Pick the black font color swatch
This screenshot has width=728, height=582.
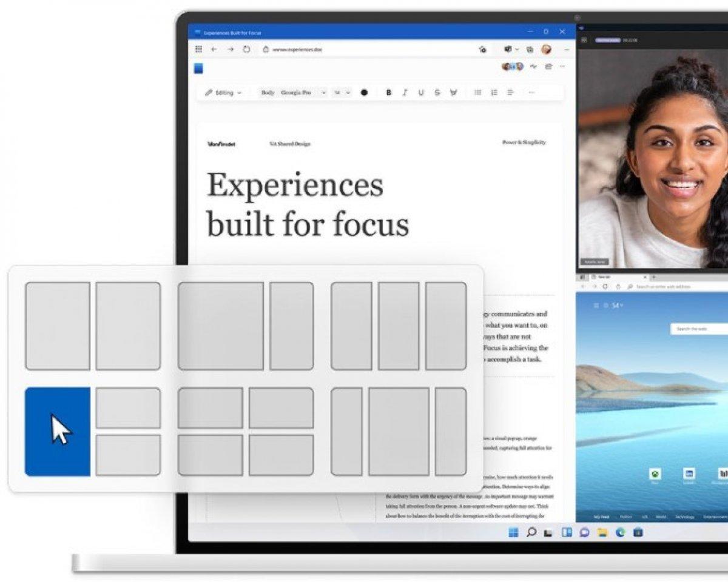[x=364, y=93]
